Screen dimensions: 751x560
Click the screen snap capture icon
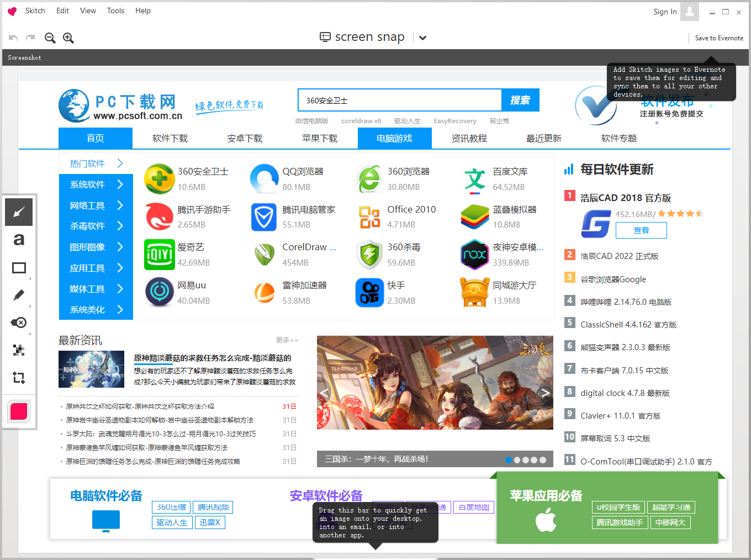325,37
